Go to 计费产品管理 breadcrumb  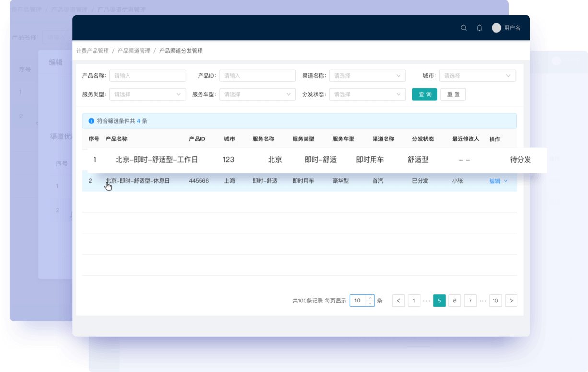pyautogui.click(x=93, y=51)
